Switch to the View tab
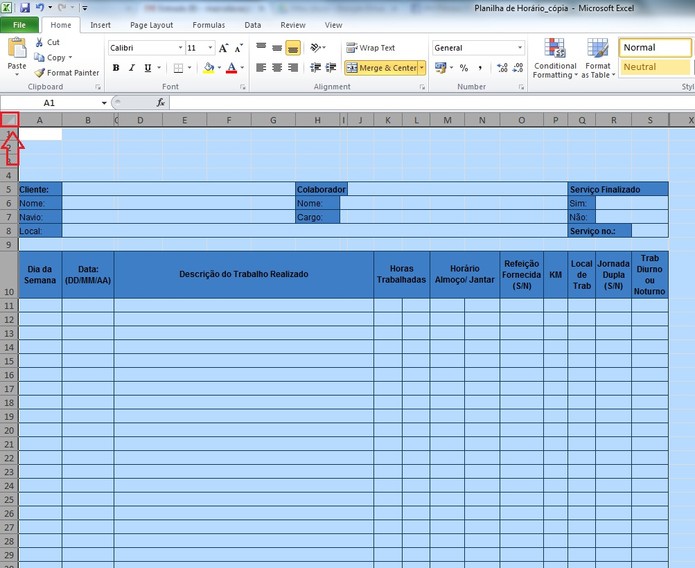 pos(333,25)
